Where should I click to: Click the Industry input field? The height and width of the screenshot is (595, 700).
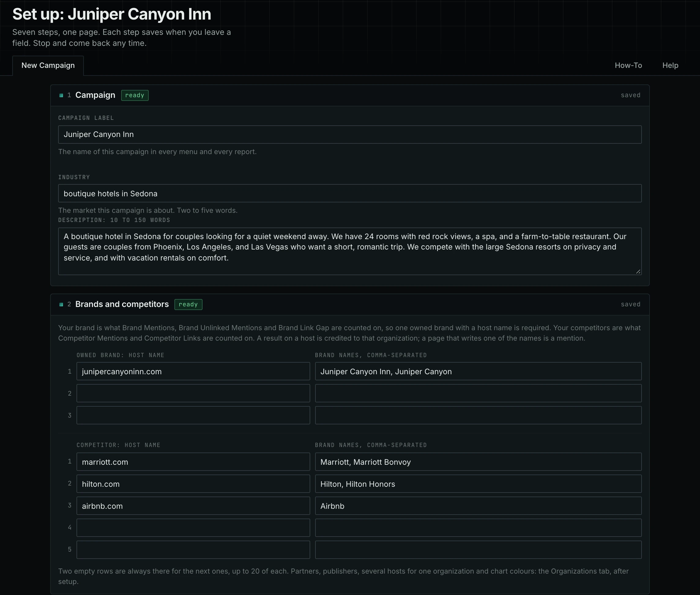point(350,193)
